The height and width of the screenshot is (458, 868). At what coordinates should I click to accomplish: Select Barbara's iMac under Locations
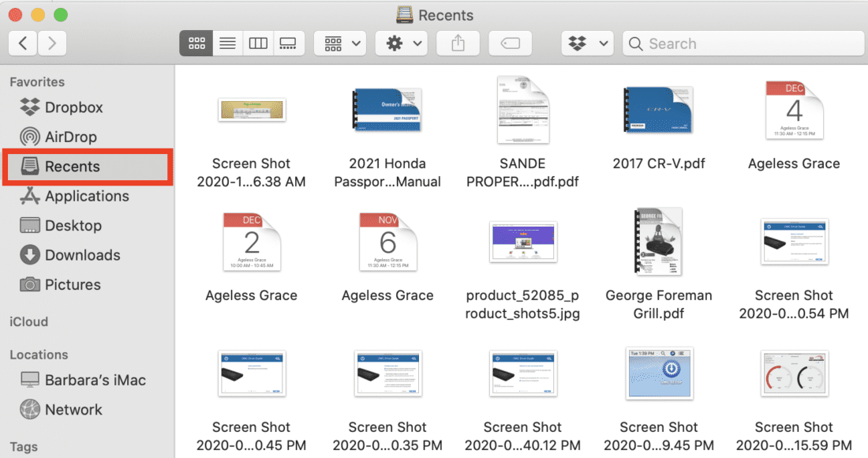pos(95,380)
